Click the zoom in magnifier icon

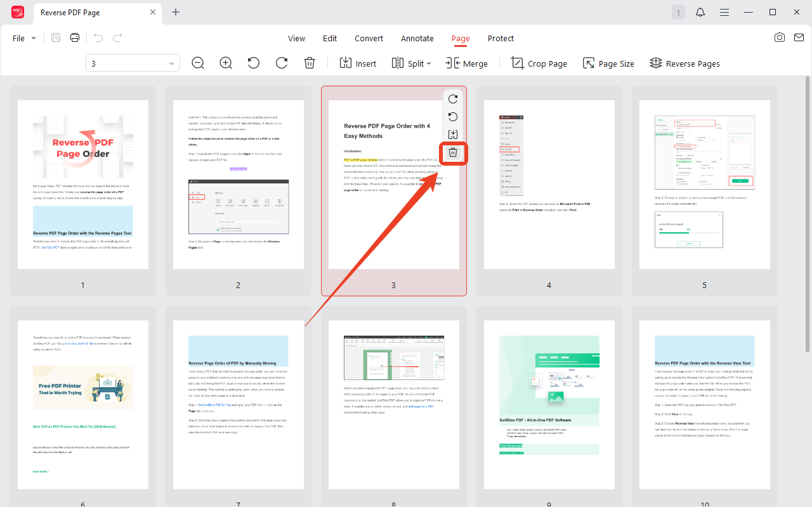coord(226,63)
